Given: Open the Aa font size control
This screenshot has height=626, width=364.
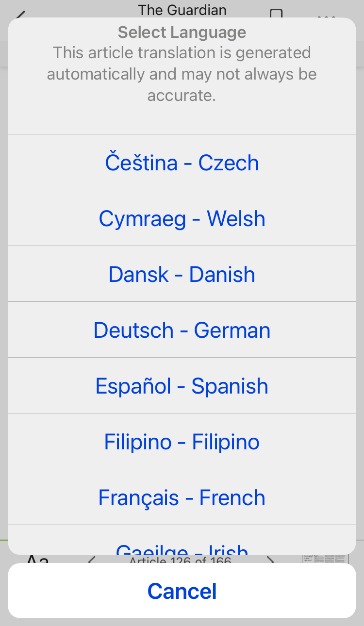Looking at the screenshot, I should pyautogui.click(x=38, y=559).
